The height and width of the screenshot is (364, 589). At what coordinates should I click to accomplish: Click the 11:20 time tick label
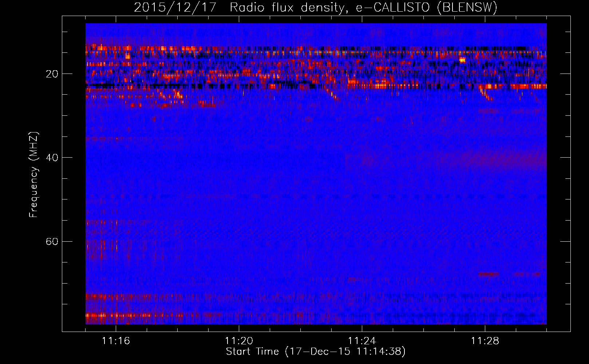tap(239, 341)
